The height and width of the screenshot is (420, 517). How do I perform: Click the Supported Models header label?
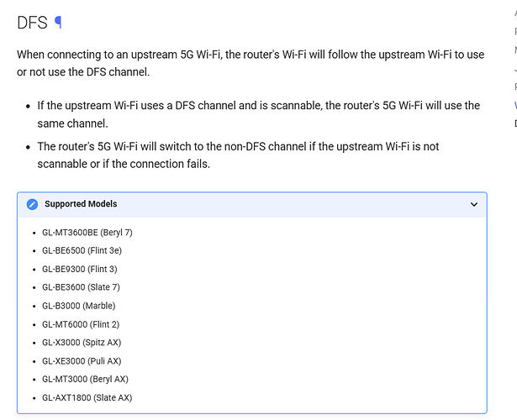coord(81,204)
